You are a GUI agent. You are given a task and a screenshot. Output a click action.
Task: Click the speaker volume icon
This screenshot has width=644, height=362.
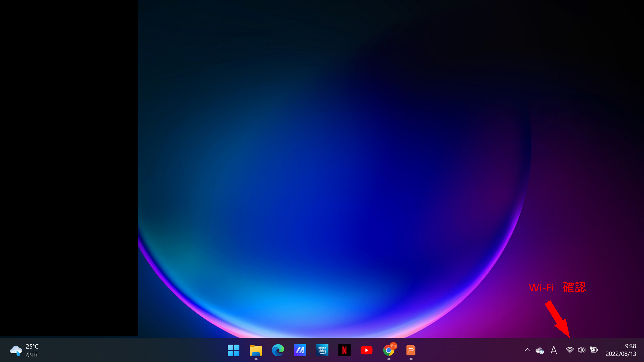(x=581, y=350)
